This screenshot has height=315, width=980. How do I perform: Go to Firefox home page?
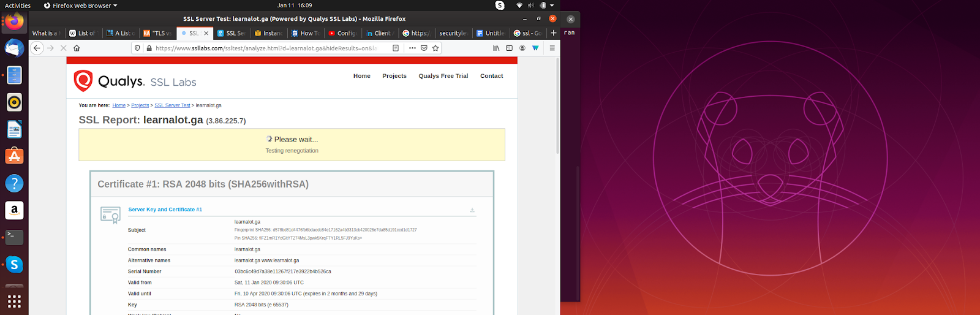coord(77,48)
